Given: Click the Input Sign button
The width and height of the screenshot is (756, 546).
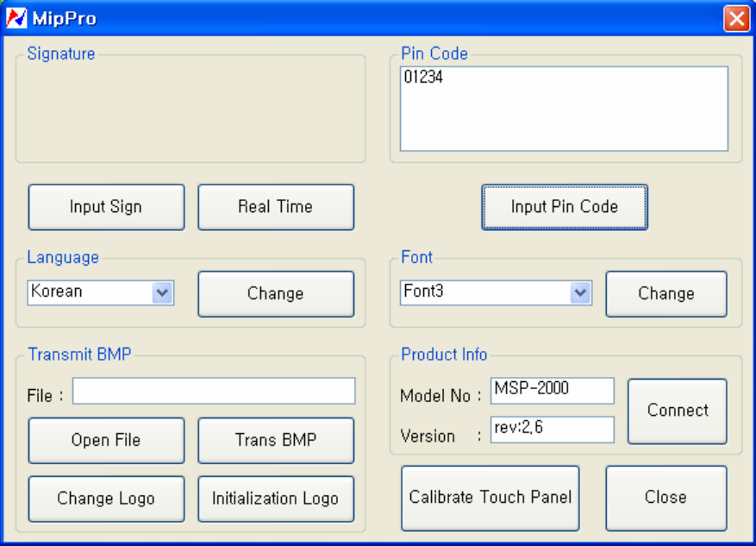Looking at the screenshot, I should pyautogui.click(x=106, y=207).
